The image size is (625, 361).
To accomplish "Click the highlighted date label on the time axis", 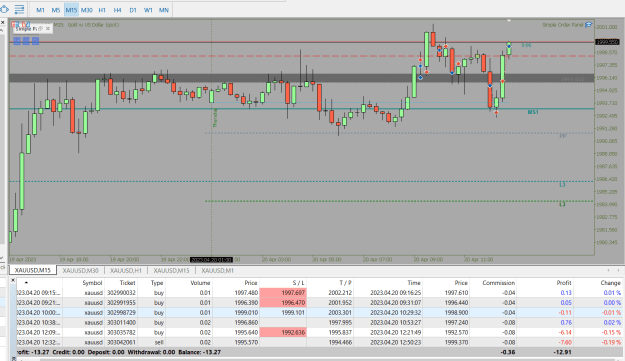I will pos(211,260).
